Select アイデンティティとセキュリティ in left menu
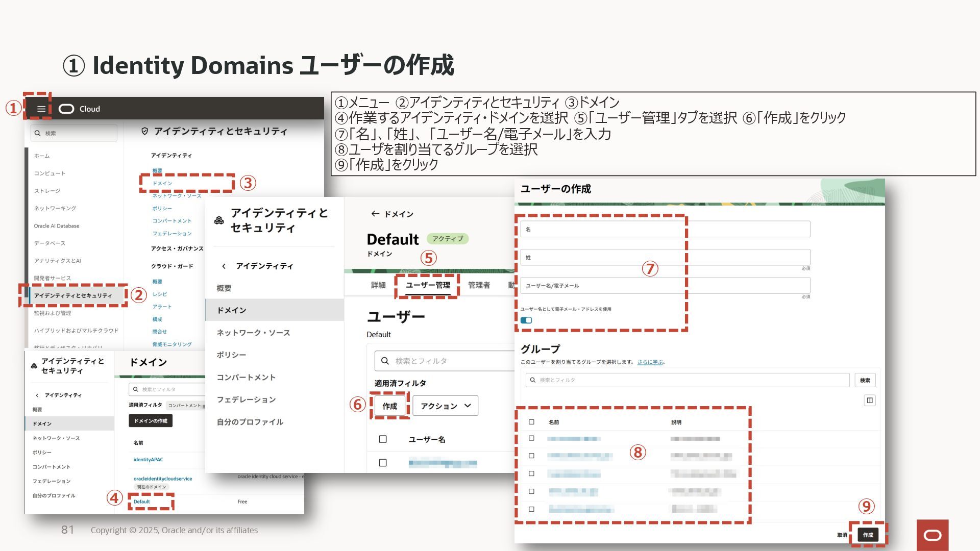 pos(73,295)
